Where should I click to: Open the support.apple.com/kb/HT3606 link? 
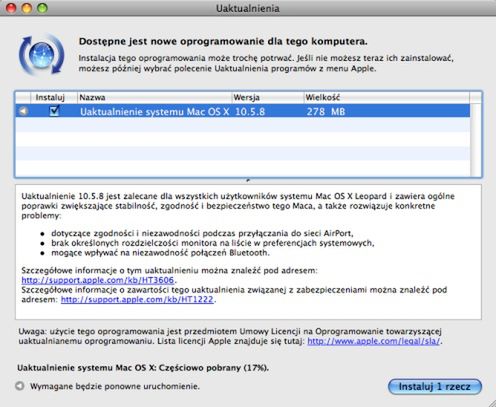(98, 280)
